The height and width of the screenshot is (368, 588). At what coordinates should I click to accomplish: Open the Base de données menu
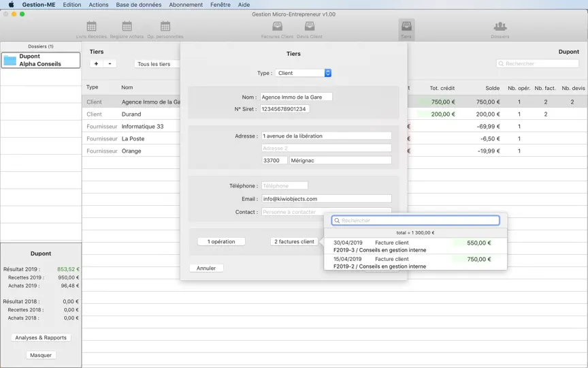139,5
